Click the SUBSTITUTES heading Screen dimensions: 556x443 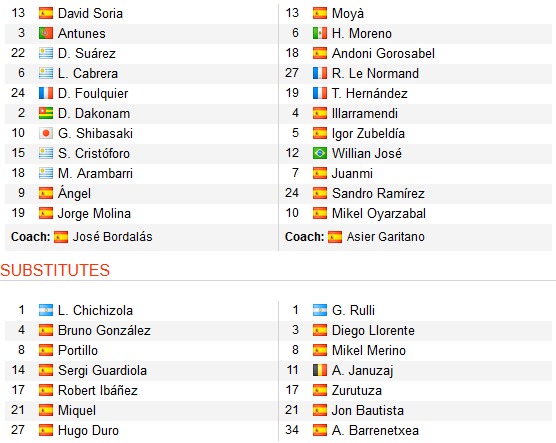(x=55, y=270)
